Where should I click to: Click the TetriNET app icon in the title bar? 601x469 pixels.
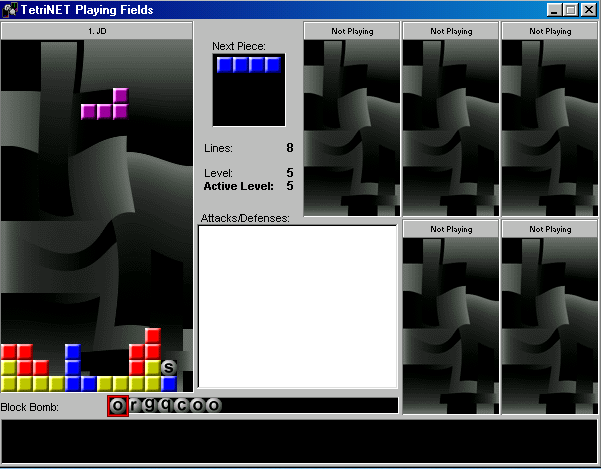point(10,10)
